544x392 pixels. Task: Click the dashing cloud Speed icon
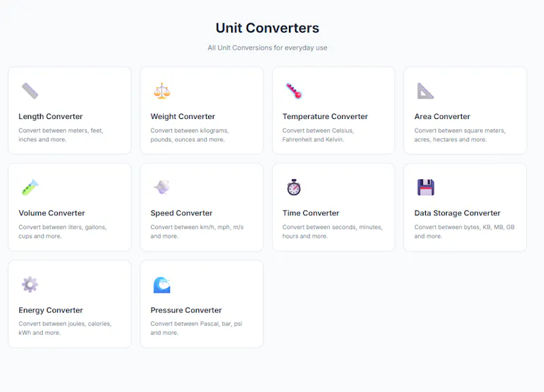(x=162, y=188)
